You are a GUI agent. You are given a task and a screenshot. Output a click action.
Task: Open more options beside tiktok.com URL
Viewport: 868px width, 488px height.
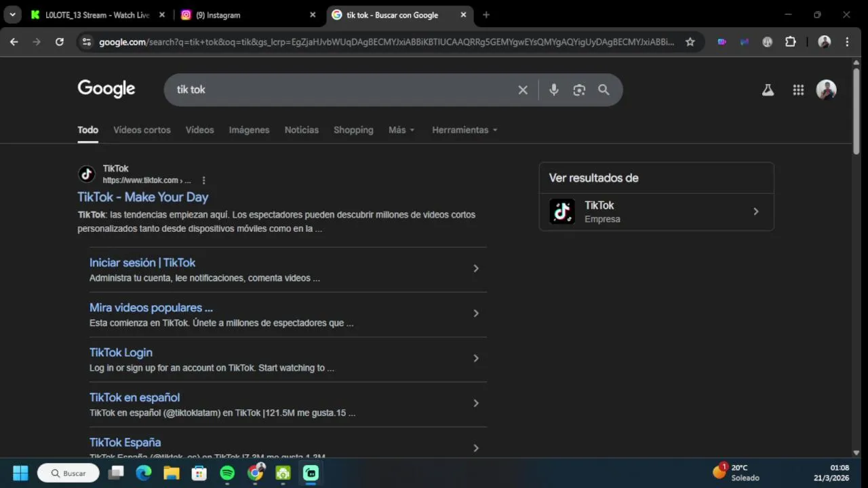click(x=203, y=180)
